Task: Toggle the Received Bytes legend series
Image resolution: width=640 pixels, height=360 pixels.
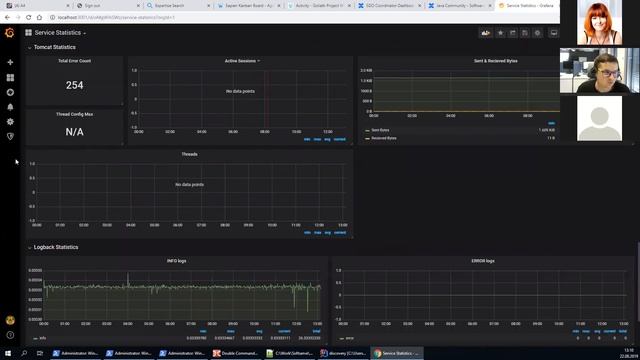Action: click(x=384, y=138)
